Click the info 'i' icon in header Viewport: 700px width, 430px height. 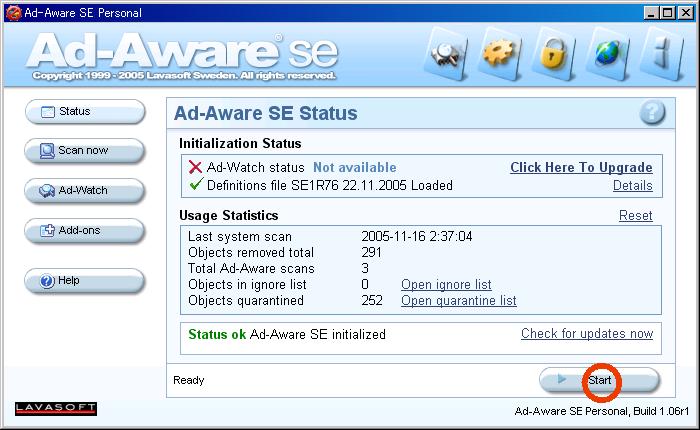click(662, 54)
